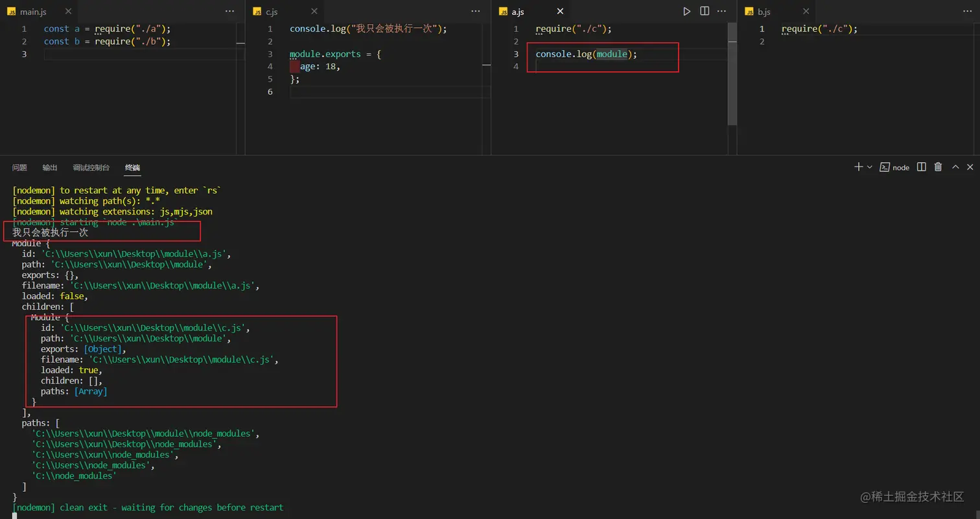This screenshot has width=980, height=519.
Task: Switch to the 调试控制台 panel tab
Action: pyautogui.click(x=91, y=168)
